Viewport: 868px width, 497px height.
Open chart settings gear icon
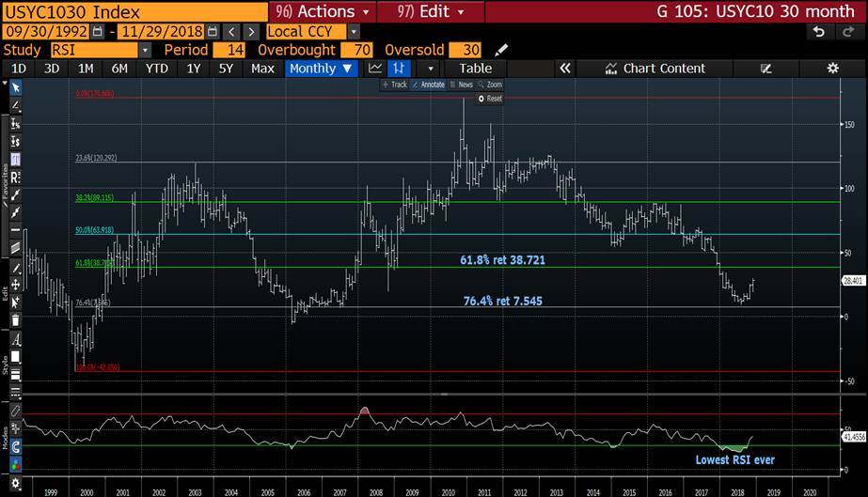tap(832, 69)
